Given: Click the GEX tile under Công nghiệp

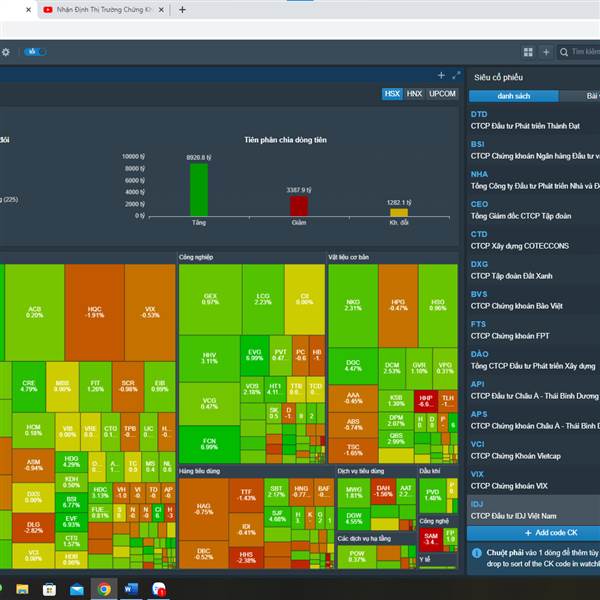Looking at the screenshot, I should (210, 299).
